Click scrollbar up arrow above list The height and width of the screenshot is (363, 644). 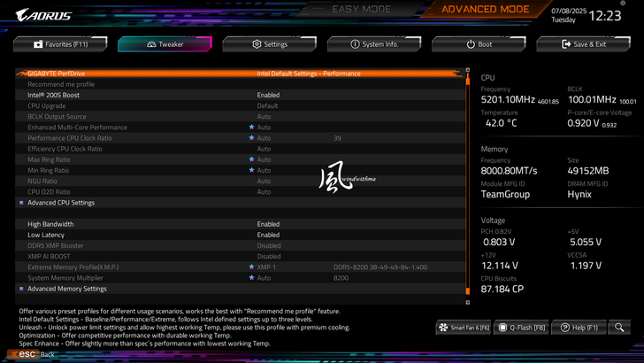(467, 70)
